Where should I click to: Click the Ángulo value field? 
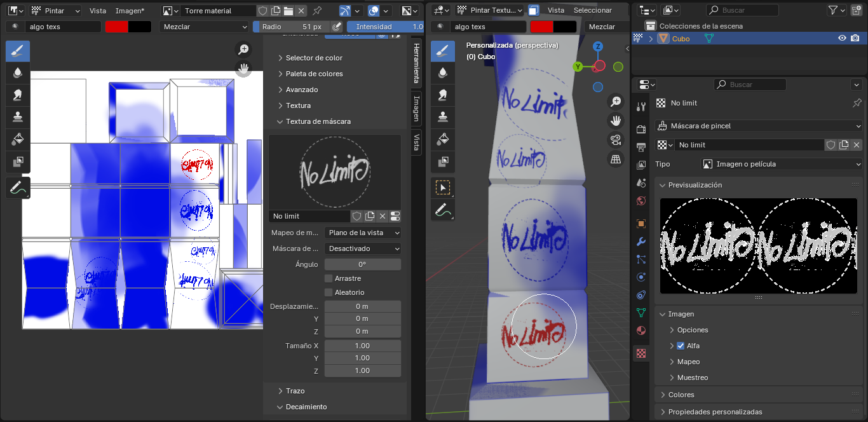(x=363, y=264)
